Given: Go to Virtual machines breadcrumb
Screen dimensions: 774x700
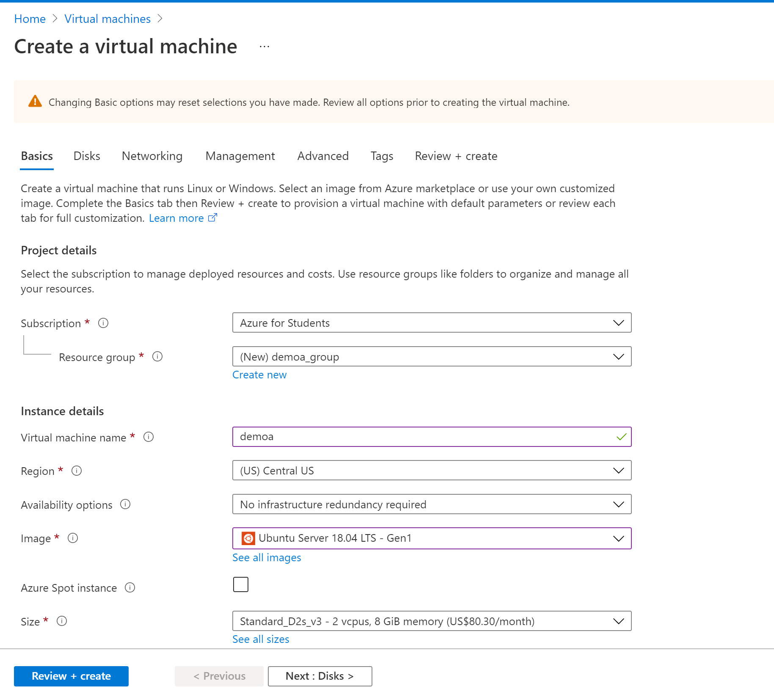Looking at the screenshot, I should point(107,19).
